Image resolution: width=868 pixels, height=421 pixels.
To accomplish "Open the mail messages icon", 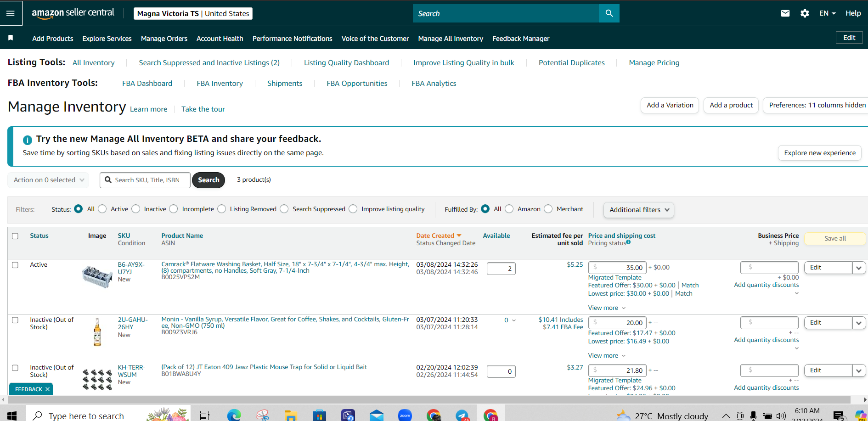I will (785, 13).
